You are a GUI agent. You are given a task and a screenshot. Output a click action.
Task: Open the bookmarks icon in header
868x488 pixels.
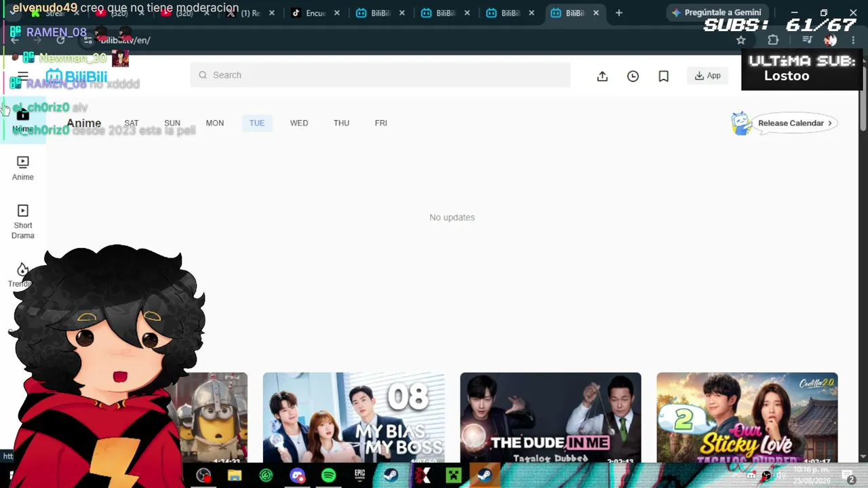663,76
